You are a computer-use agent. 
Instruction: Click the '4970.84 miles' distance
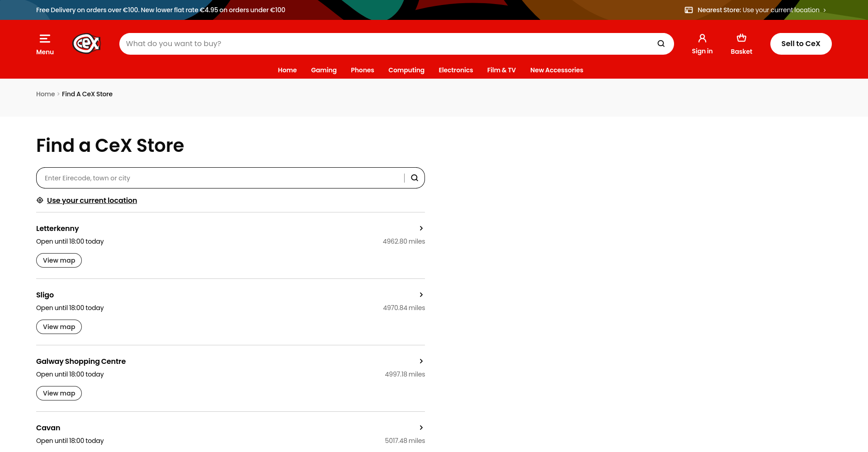(404, 308)
